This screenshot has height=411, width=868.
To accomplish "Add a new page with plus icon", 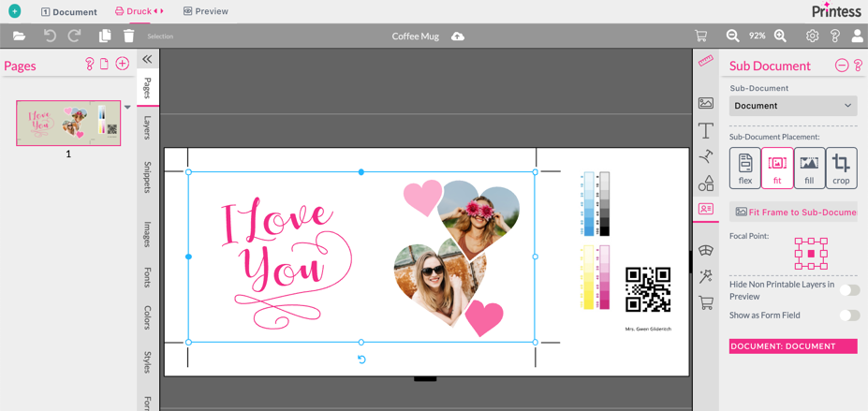I will [x=122, y=64].
